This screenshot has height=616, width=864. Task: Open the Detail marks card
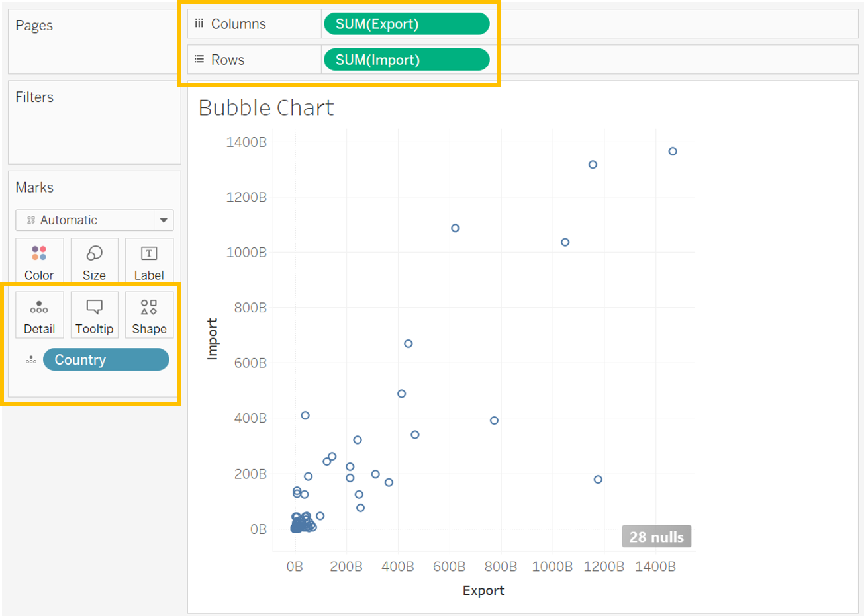pyautogui.click(x=39, y=316)
